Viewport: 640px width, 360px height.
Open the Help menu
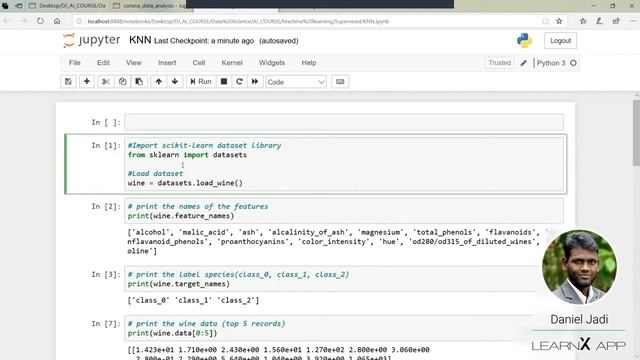click(x=309, y=63)
